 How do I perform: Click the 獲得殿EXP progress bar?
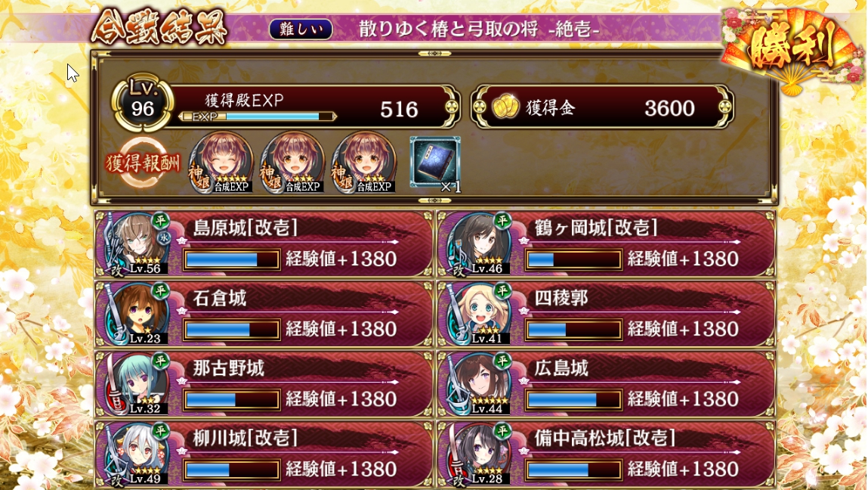pos(258,116)
